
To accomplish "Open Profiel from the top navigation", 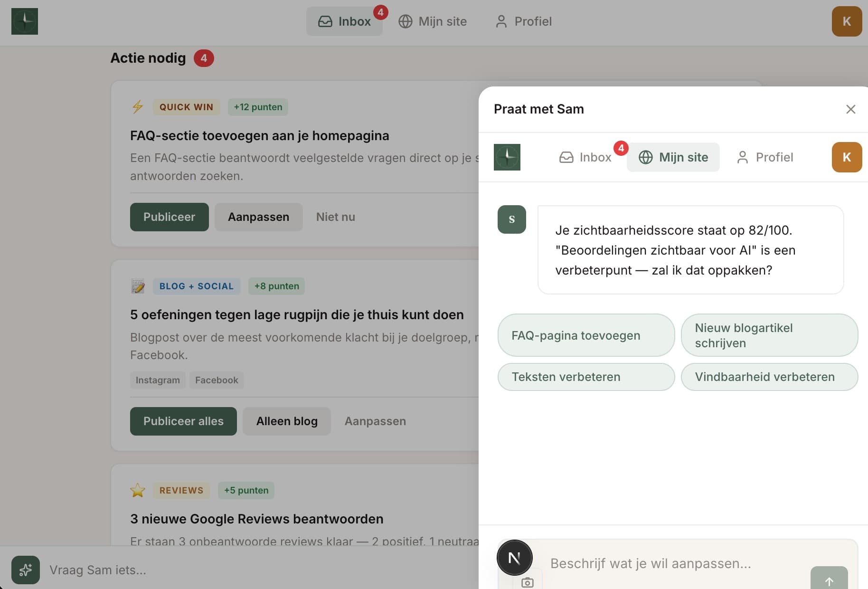I will click(x=533, y=21).
